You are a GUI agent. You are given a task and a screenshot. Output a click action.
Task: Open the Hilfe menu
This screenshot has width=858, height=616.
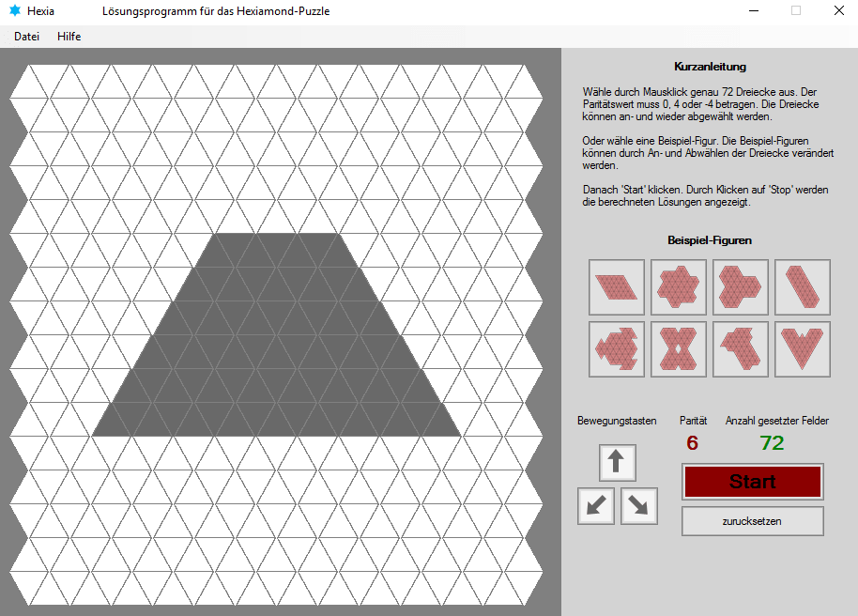pyautogui.click(x=69, y=36)
